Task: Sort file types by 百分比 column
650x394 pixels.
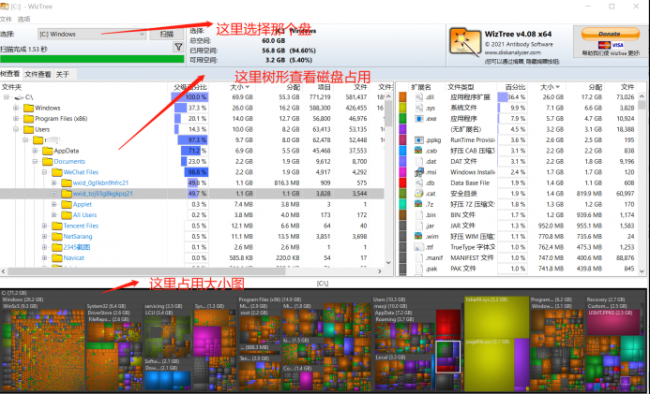Action: point(514,87)
